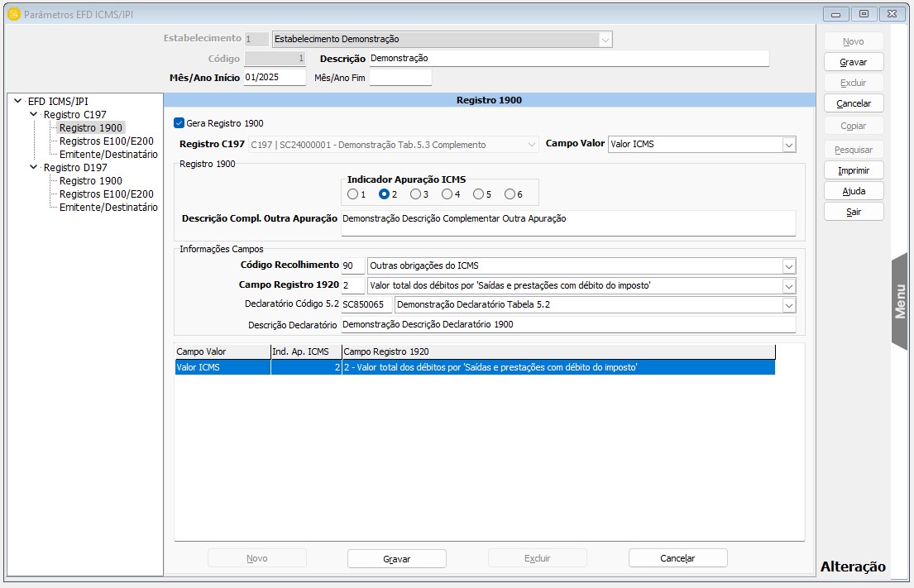Viewport: 914px width, 588px height.
Task: Select Indicador Apuração ICMS option 4
Action: click(x=447, y=194)
